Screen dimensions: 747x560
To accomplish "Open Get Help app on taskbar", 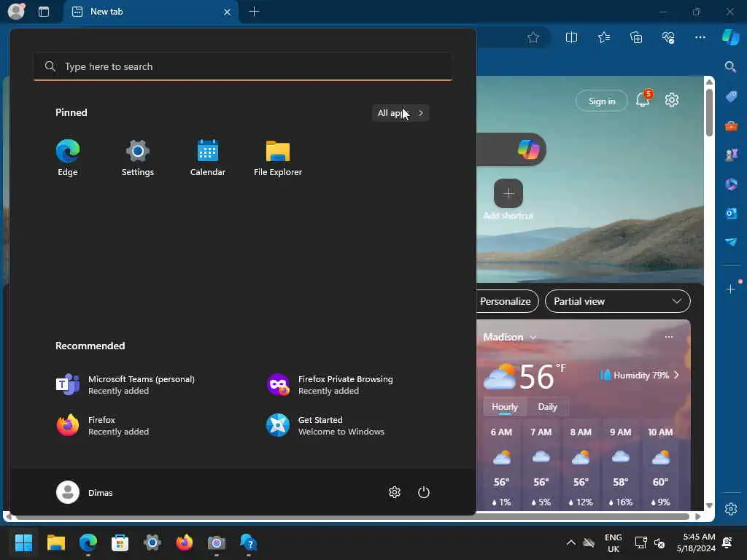I will point(249,542).
